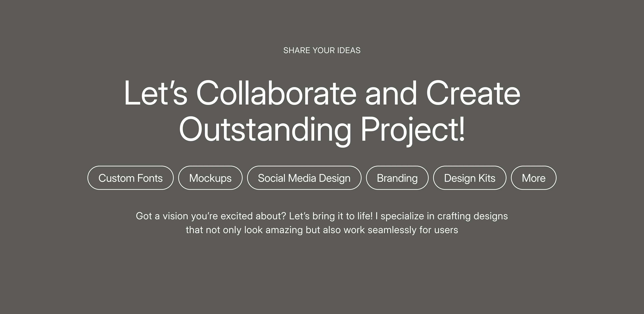
Task: Click the word Let's in the large headline
Action: pyautogui.click(x=155, y=93)
